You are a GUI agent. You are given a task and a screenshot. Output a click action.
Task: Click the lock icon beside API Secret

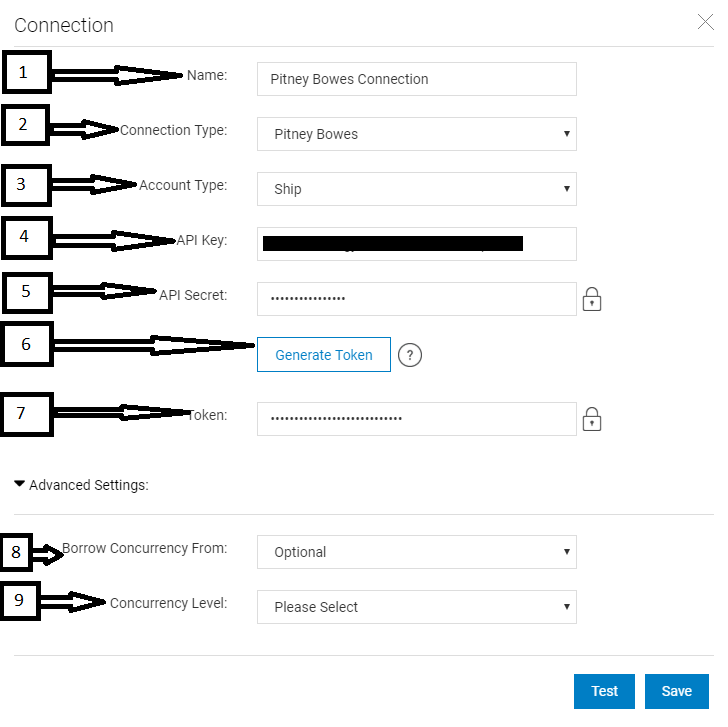(592, 299)
